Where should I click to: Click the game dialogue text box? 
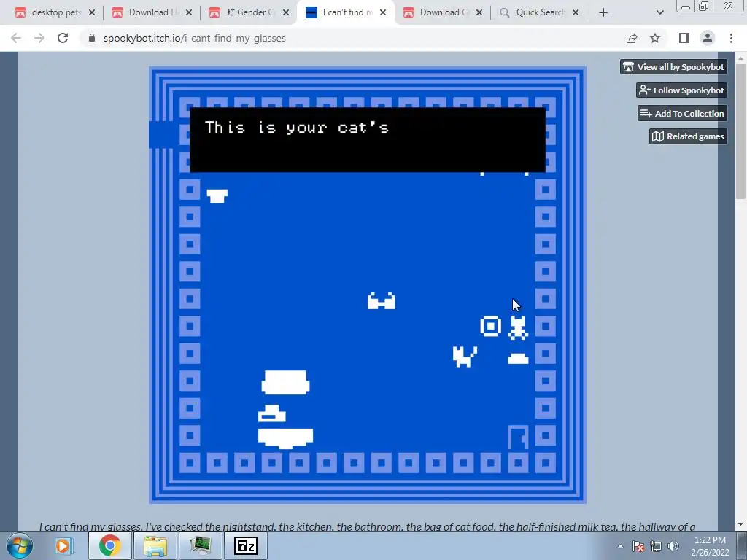tap(368, 140)
